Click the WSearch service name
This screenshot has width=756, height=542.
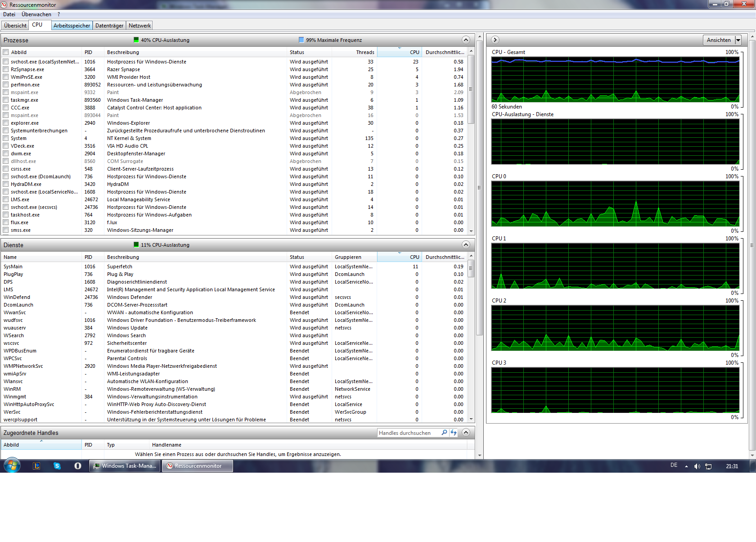click(13, 335)
